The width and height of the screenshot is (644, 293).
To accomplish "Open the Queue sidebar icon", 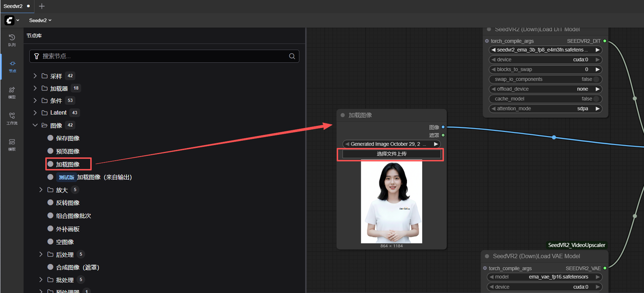I will point(12,40).
